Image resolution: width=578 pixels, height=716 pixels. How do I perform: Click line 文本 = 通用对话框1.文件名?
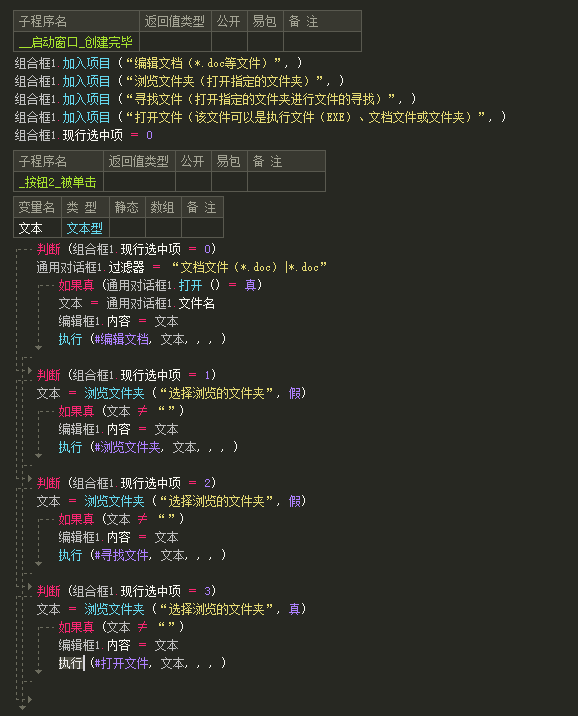point(137,303)
